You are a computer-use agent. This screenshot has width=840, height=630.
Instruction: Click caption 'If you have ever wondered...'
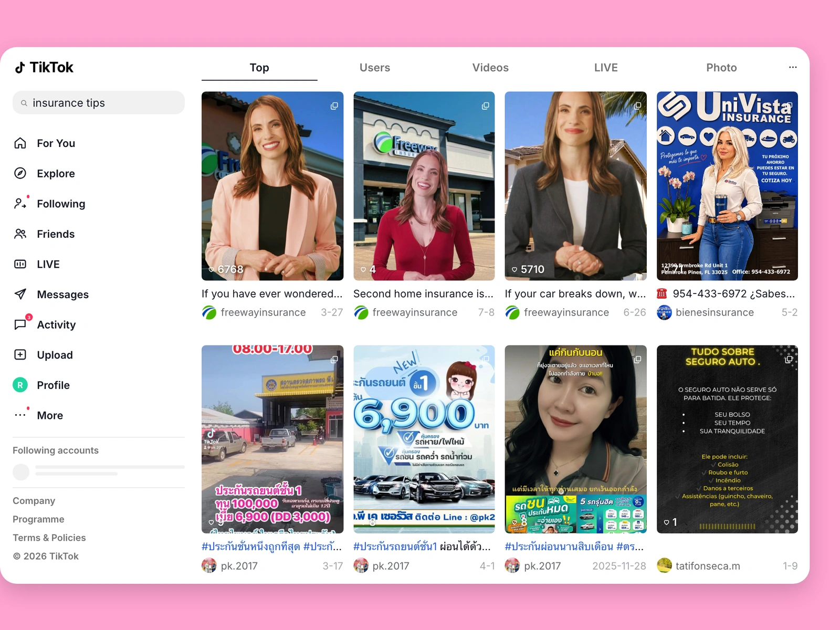(272, 294)
